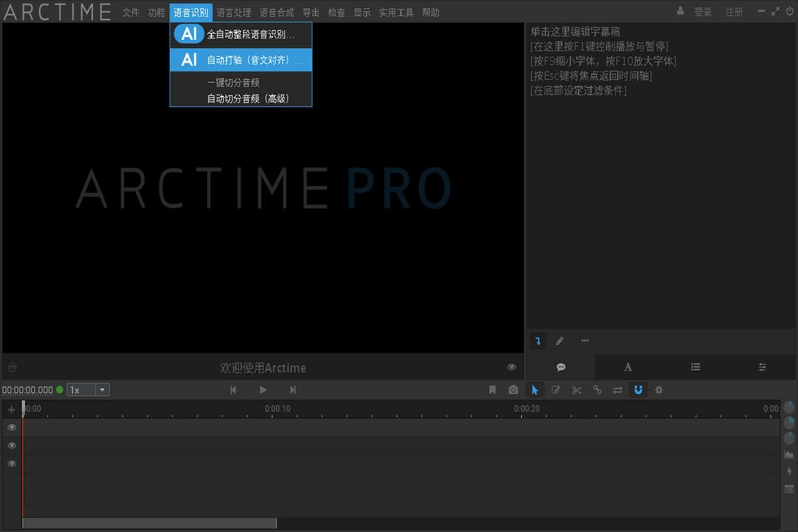The width and height of the screenshot is (798, 532).
Task: Open the timeline settings gear
Action: click(658, 389)
